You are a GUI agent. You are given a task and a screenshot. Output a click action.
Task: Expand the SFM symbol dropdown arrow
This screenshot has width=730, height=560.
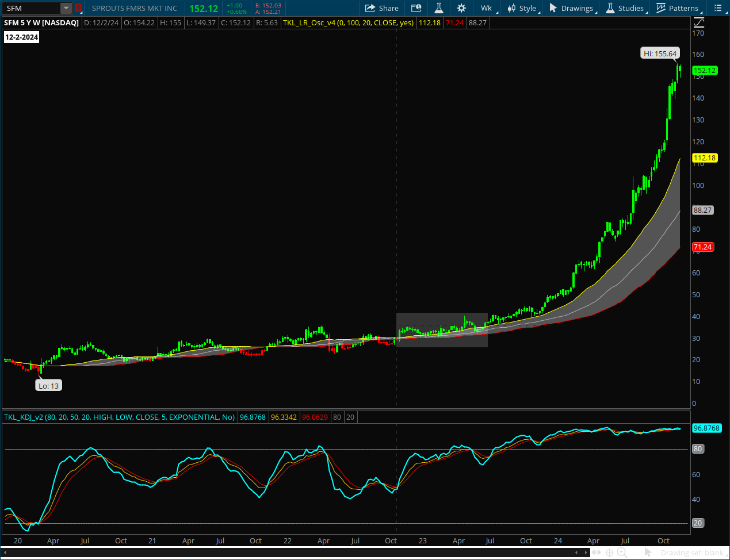pyautogui.click(x=66, y=8)
